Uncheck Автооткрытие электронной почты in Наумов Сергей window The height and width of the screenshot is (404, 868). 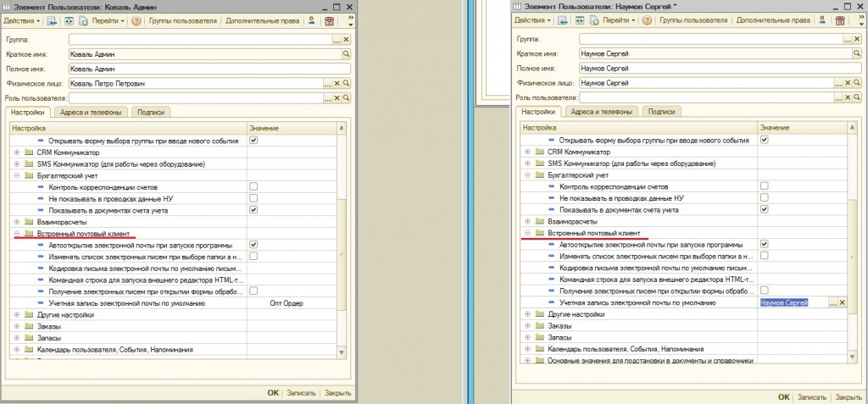[764, 244]
